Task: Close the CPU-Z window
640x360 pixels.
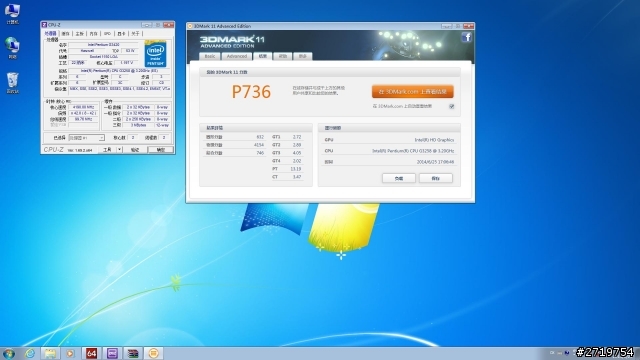Action: [168, 25]
